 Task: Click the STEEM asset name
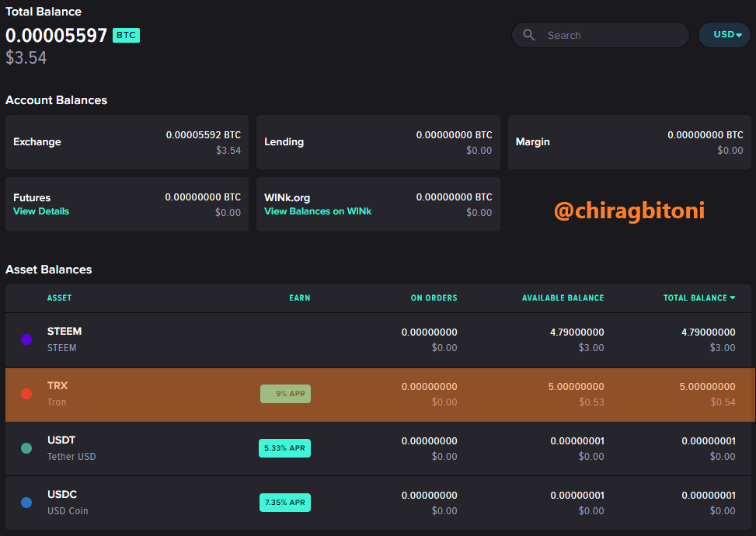click(64, 332)
